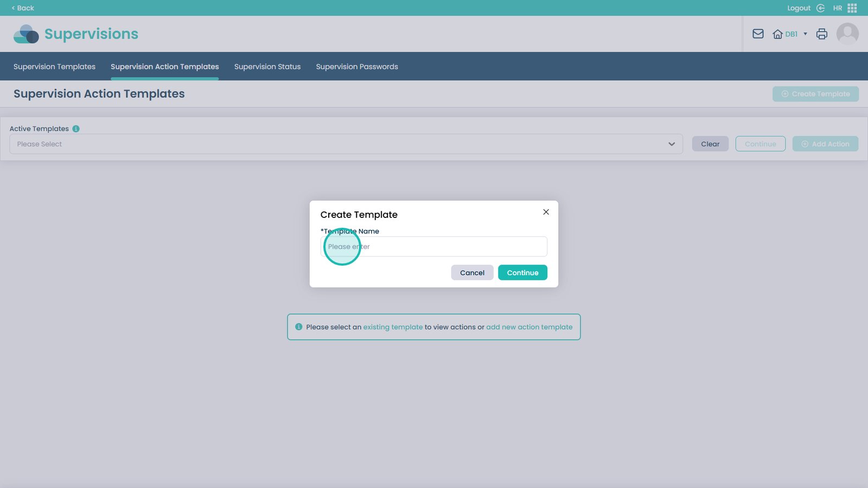The width and height of the screenshot is (868, 488).
Task: Click the Back link at top left
Action: tap(23, 8)
